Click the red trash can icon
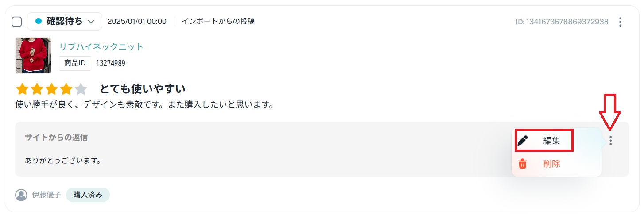644x219 pixels. [x=523, y=164]
